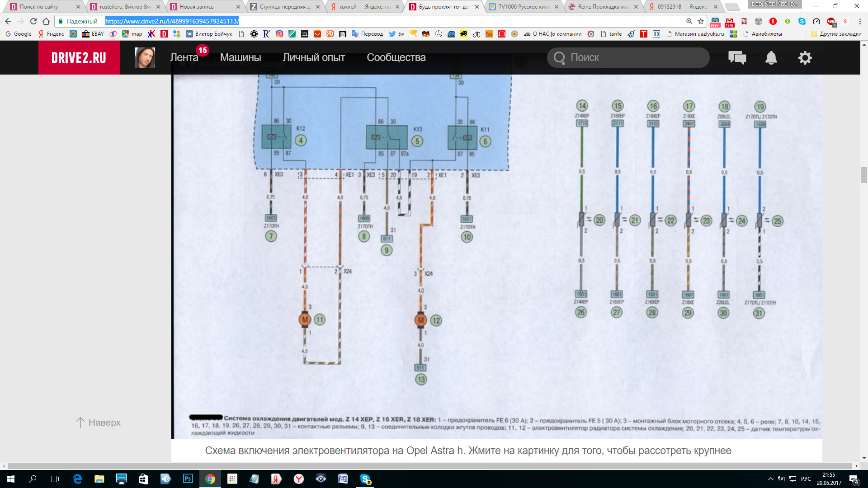View site security info Надежный

coord(77,21)
